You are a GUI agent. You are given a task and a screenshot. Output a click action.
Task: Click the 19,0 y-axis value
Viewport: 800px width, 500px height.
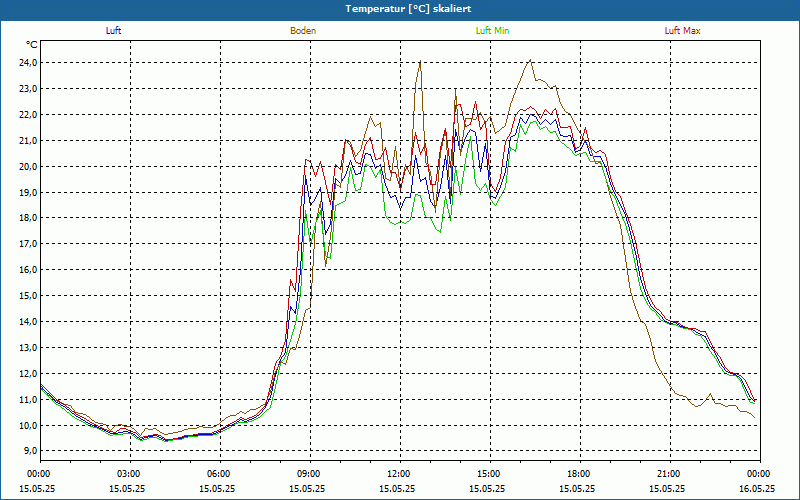click(28, 193)
